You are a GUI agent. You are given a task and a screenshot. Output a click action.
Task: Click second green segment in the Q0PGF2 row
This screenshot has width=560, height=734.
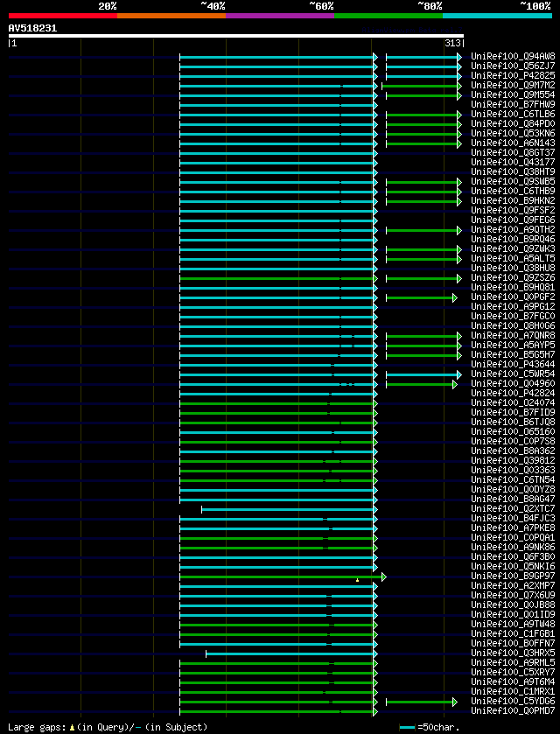click(422, 297)
